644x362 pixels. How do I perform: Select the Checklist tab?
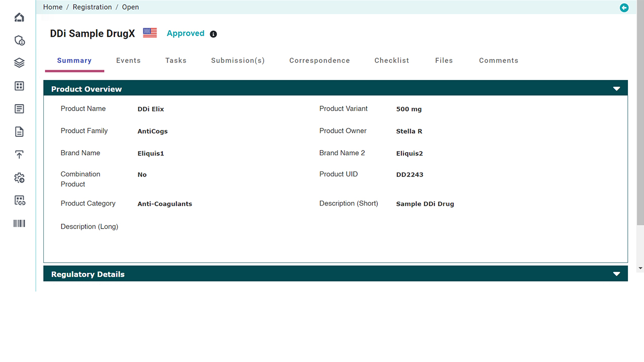391,60
